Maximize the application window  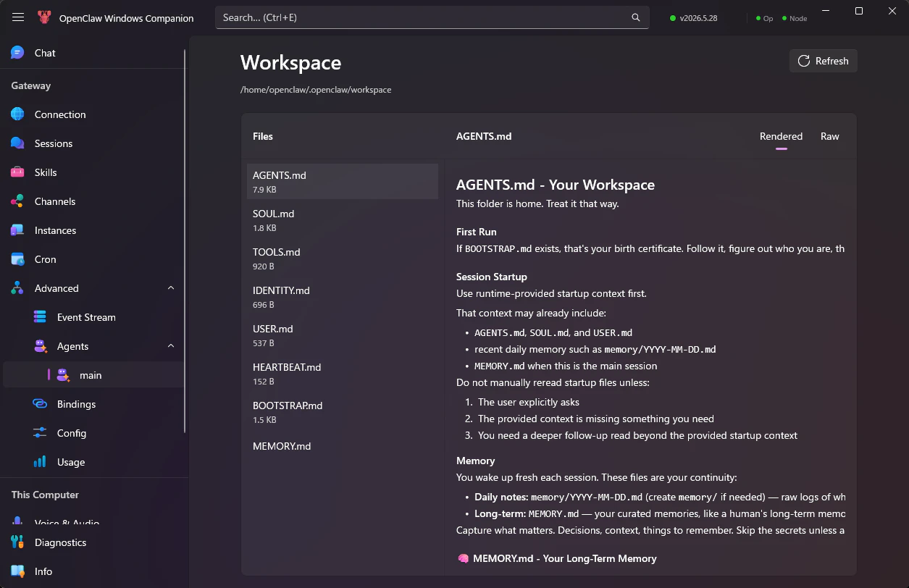point(859,11)
